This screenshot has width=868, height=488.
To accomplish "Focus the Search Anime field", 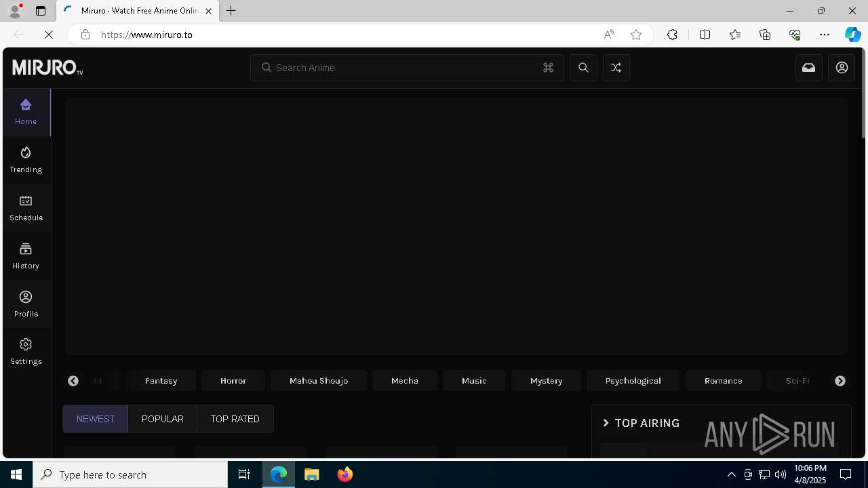I will point(407,68).
